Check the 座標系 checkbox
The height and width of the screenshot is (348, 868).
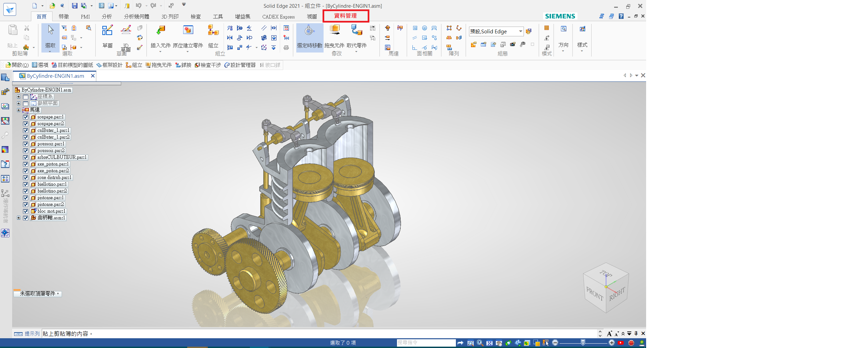[x=26, y=97]
